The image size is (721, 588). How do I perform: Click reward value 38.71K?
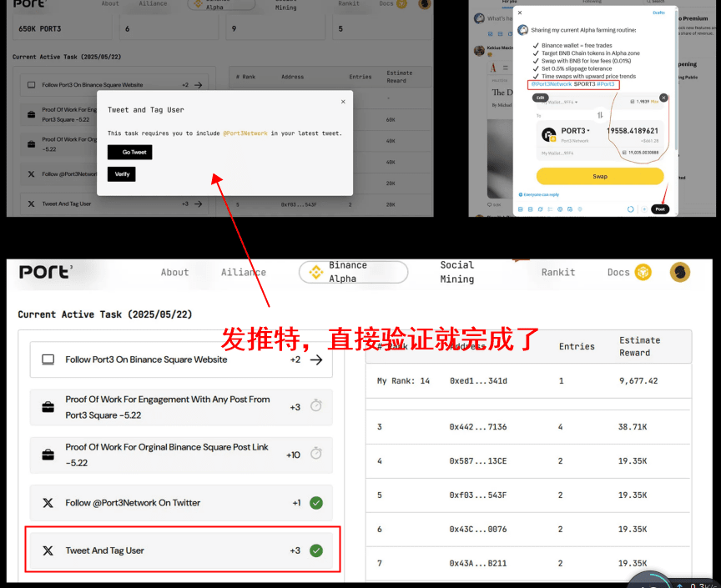click(x=633, y=427)
